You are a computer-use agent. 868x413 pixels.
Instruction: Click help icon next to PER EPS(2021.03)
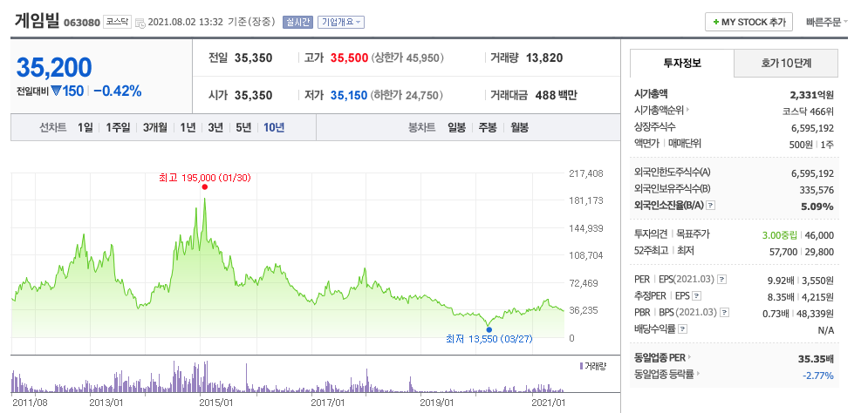click(x=721, y=280)
